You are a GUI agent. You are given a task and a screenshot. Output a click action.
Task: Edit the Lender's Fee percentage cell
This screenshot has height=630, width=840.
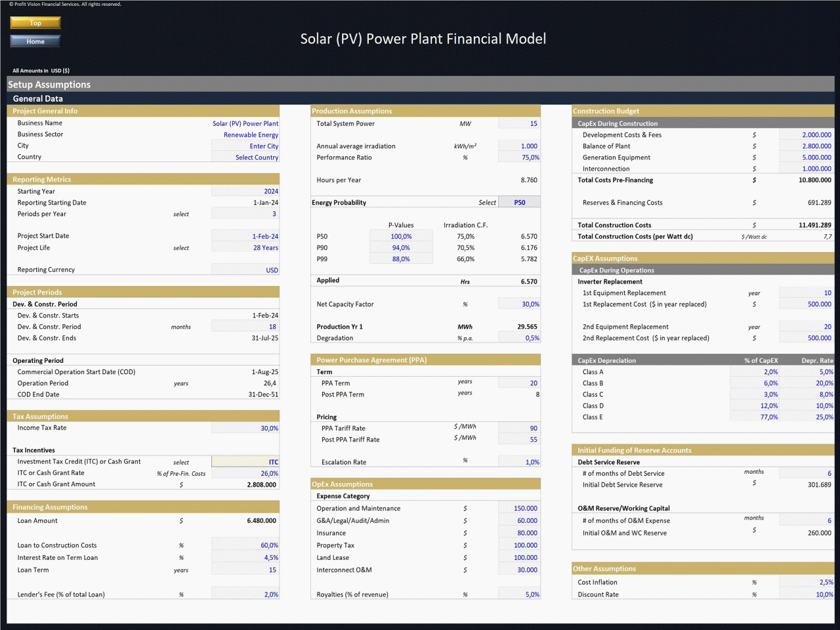pos(245,595)
